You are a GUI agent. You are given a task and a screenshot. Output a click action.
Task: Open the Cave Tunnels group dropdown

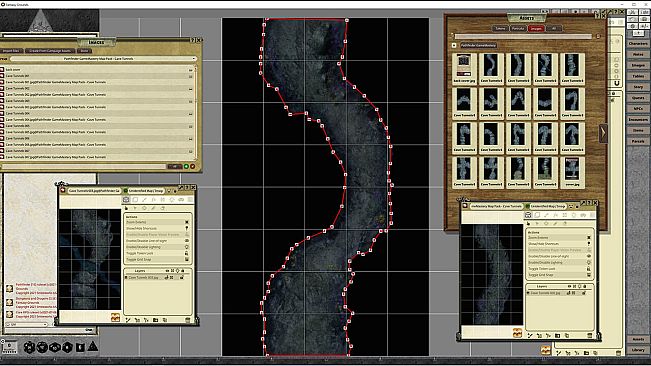[x=103, y=59]
